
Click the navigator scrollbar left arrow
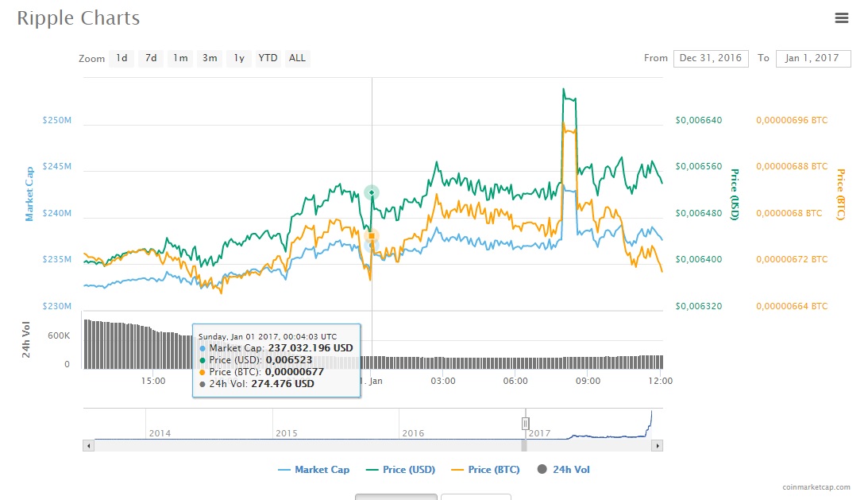pos(89,446)
